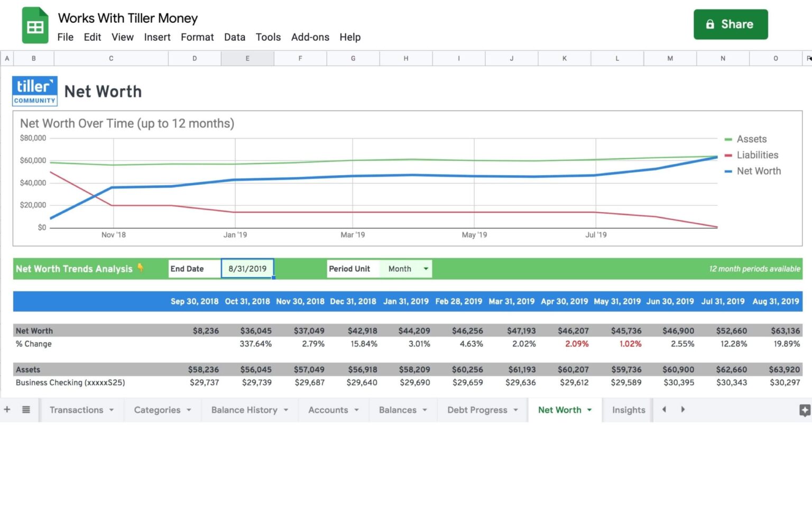Open the Net Worth tab dropdown arrow
Screen dimensions: 812x508
pos(588,410)
